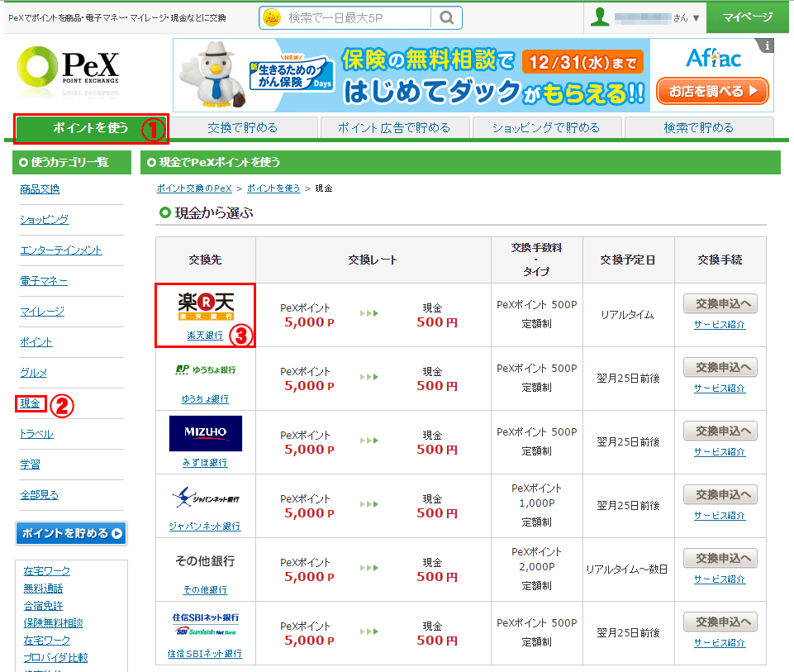This screenshot has height=672, width=794.
Task: Click the ゆうちょ銀行 logo image
Action: [x=206, y=369]
